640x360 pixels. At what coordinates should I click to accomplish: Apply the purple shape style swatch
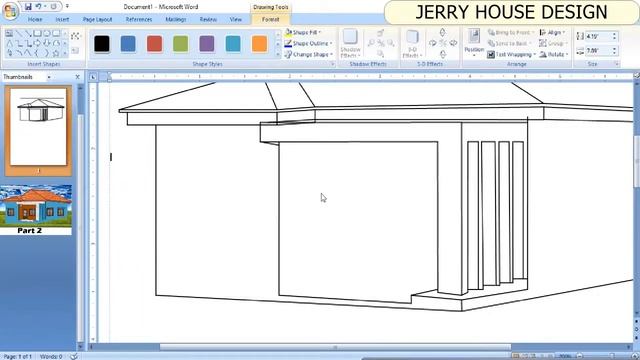point(207,44)
